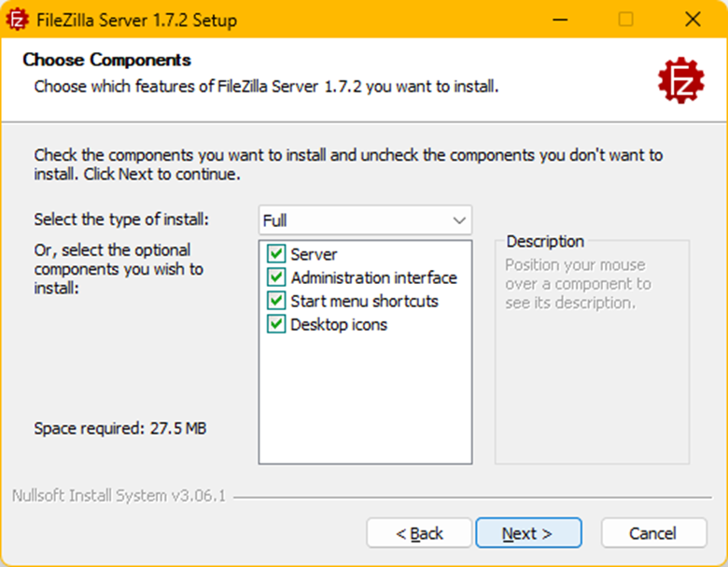Click the Nullsoft Install System v3.06.1 text
Viewport: 728px width, 567px height.
coord(119,496)
